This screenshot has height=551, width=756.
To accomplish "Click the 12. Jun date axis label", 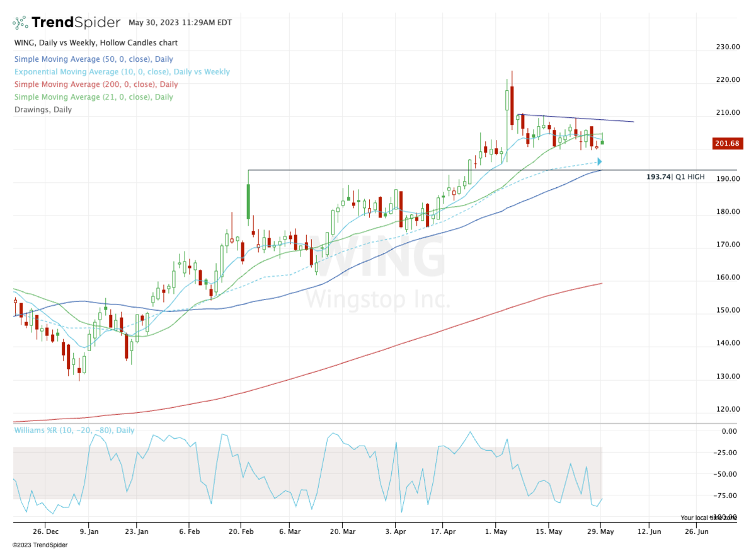I will pyautogui.click(x=649, y=531).
